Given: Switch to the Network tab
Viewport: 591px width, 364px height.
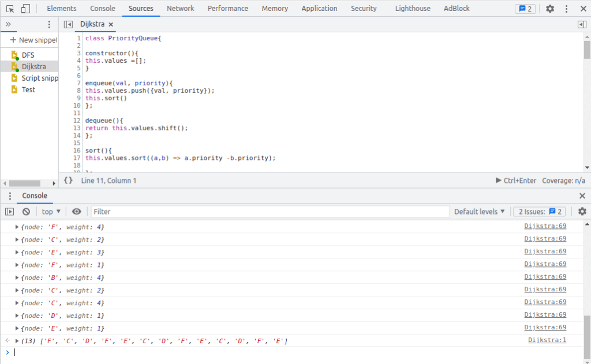Looking at the screenshot, I should pos(180,8).
